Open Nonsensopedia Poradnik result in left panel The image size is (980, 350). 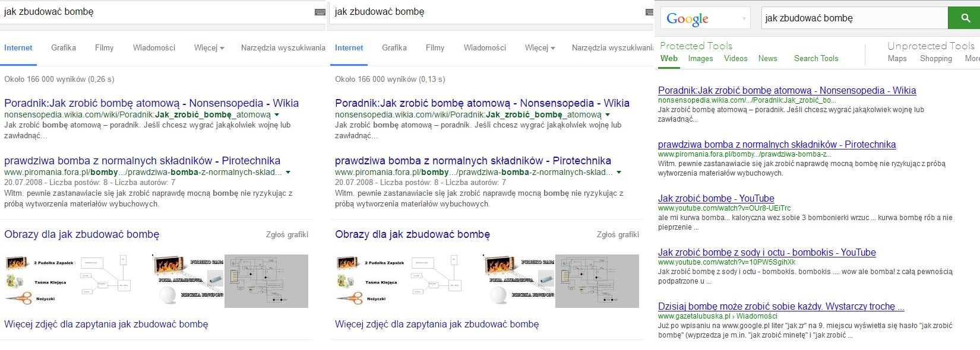[x=151, y=103]
